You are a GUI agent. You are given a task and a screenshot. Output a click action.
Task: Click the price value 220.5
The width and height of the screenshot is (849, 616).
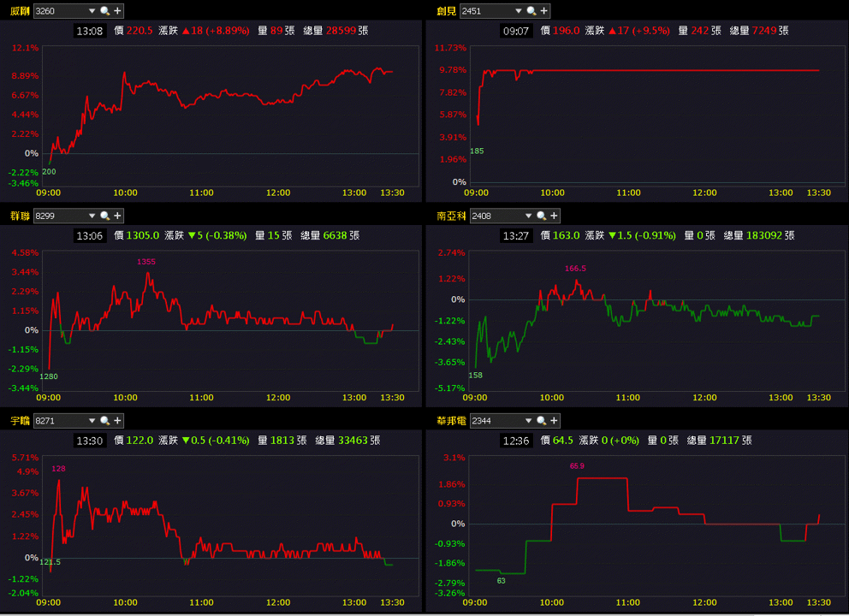coord(140,31)
